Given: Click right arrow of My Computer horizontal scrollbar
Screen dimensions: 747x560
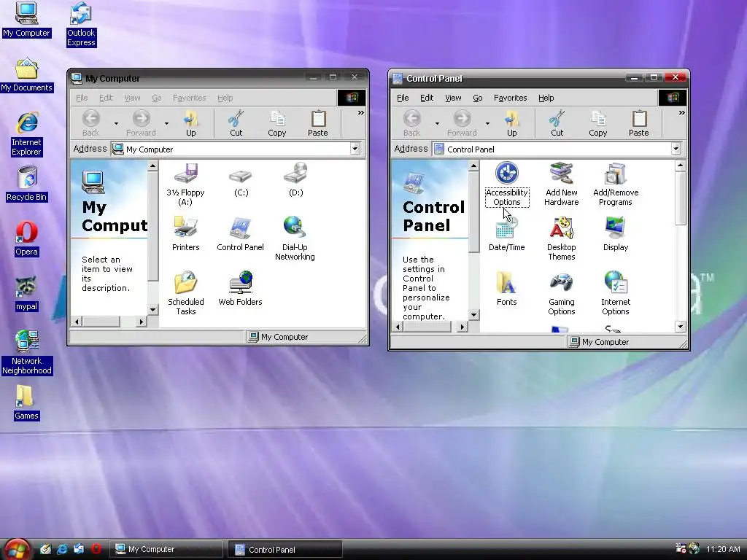Looking at the screenshot, I should [141, 322].
